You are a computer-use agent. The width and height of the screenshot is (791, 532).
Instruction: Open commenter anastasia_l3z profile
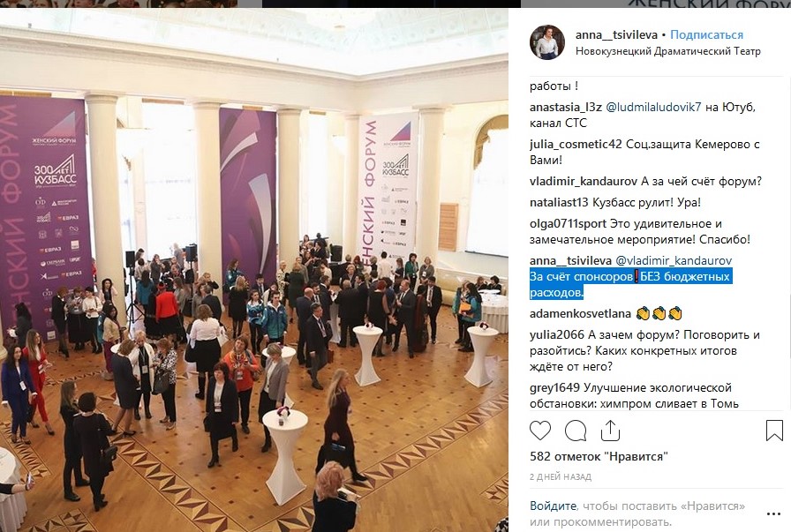566,107
